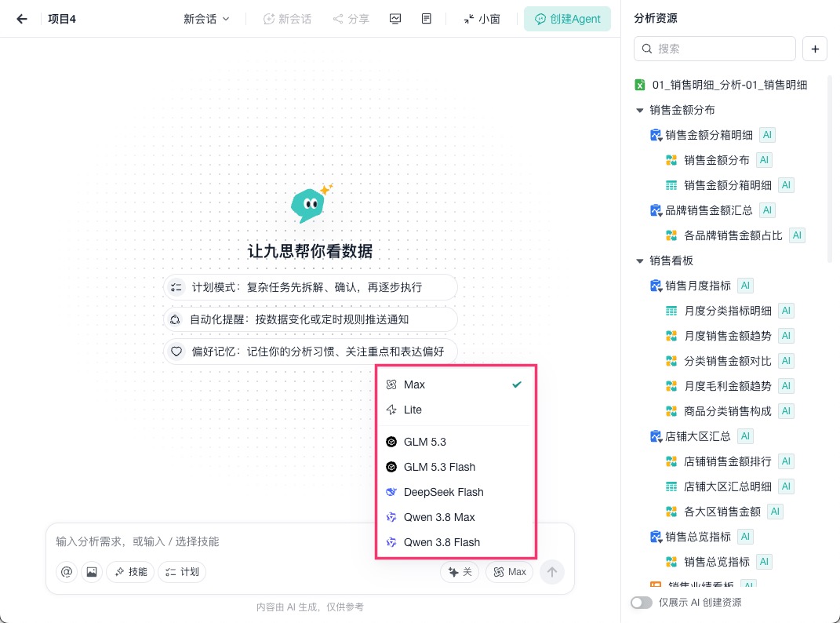
Task: Open the 新会话 conversation dropdown
Action: pyautogui.click(x=206, y=20)
